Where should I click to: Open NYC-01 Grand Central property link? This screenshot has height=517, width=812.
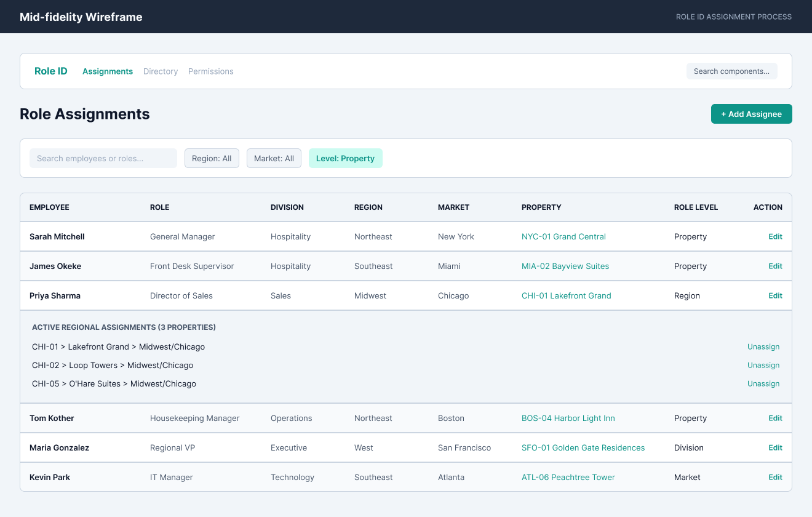[x=563, y=236]
